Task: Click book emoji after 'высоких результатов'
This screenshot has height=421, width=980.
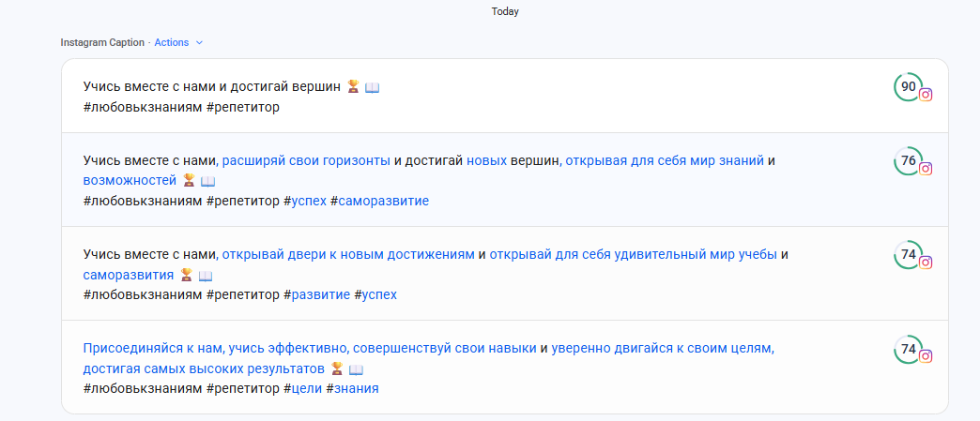Action: (356, 369)
